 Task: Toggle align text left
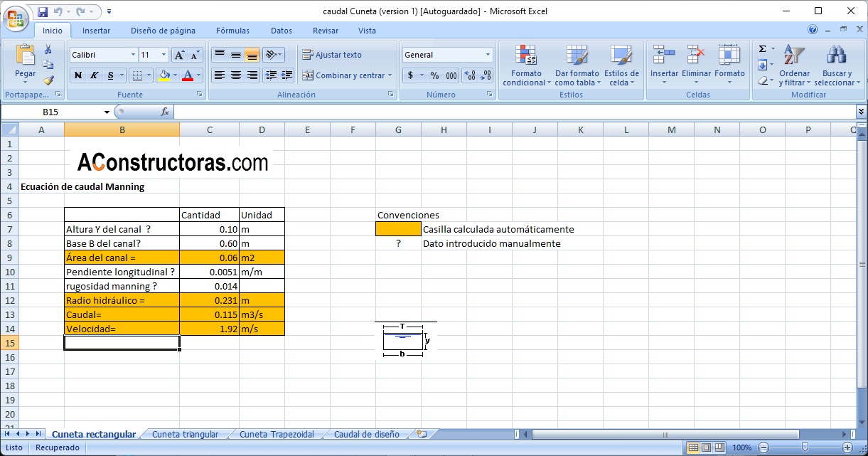[220, 75]
